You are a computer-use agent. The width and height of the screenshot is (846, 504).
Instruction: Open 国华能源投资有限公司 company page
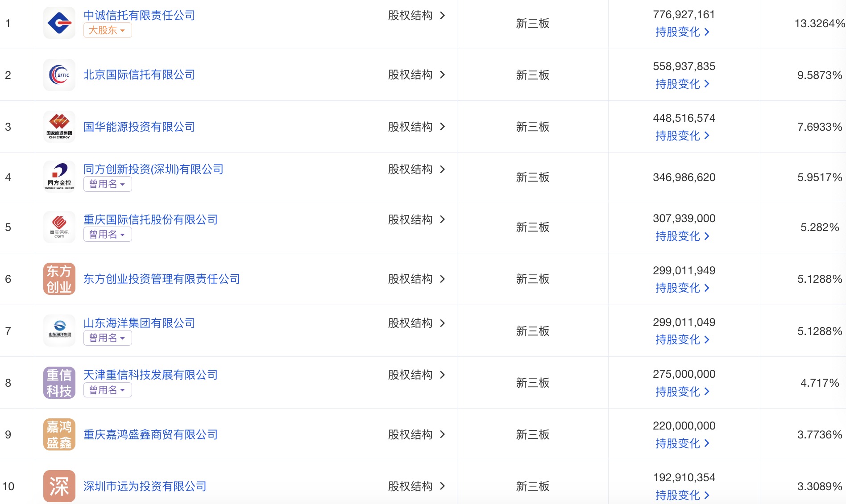[x=139, y=127]
